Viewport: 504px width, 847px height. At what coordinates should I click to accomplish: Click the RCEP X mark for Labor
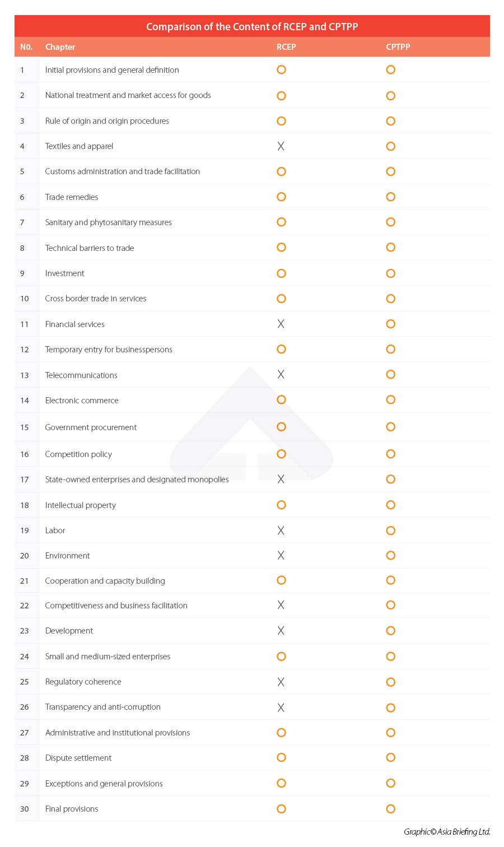click(281, 530)
